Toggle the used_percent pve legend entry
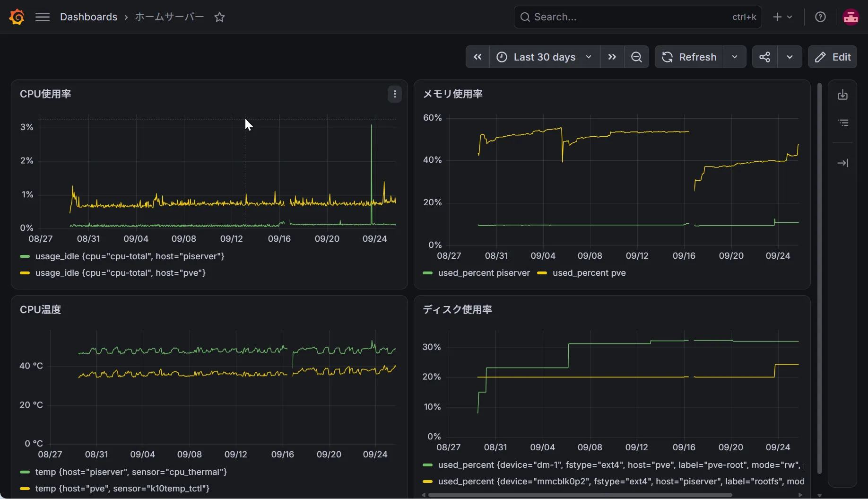868x499 pixels. (589, 273)
